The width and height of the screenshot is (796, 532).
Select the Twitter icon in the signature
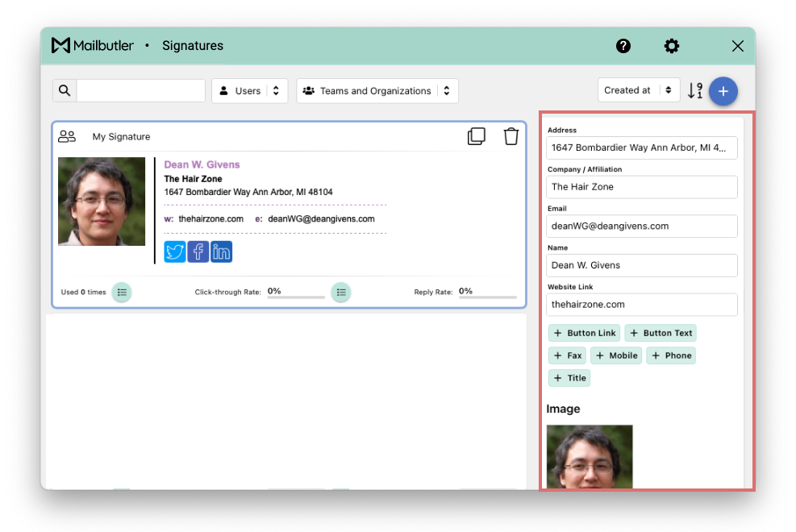point(174,251)
